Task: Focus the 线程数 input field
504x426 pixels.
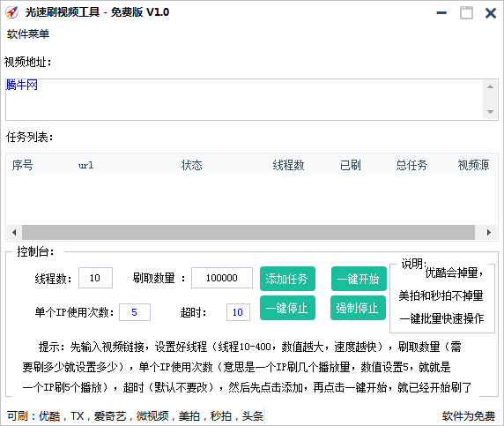Action: 95,278
